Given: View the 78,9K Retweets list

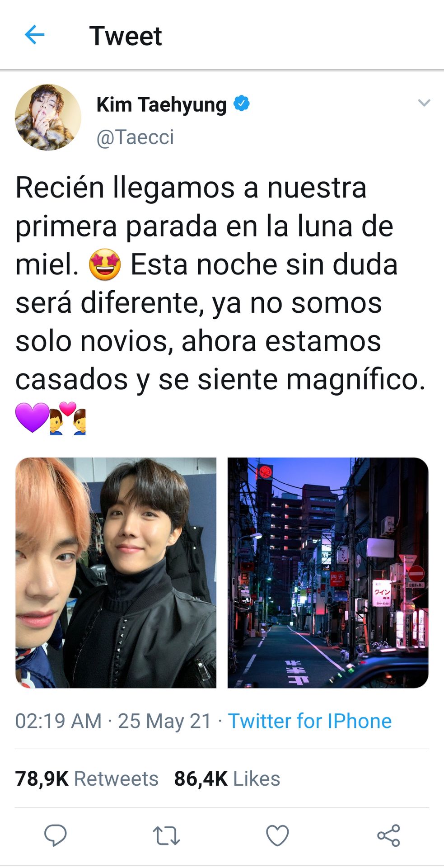Looking at the screenshot, I should pos(87,778).
